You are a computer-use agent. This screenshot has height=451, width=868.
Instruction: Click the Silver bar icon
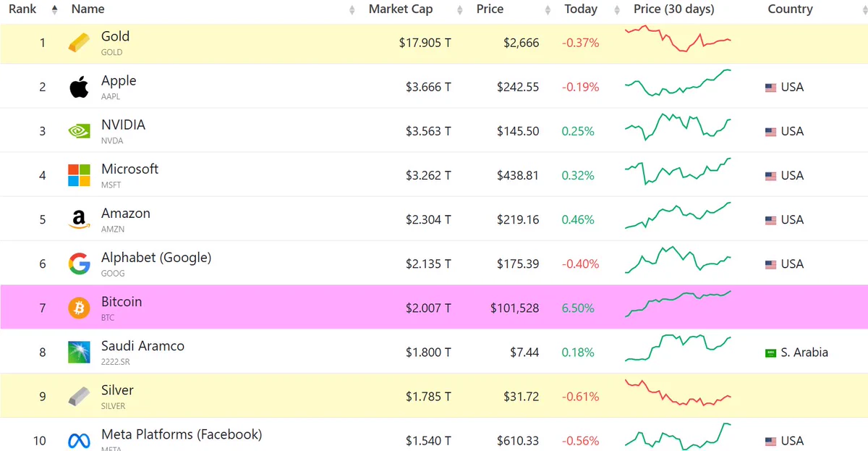pos(80,397)
